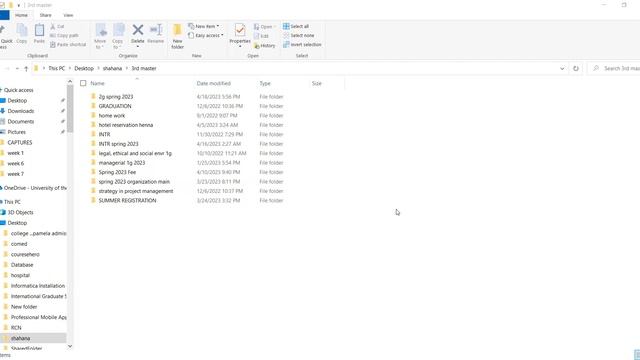Screen dimensions: 640x360
Task: Open CAPTURES in navigation pane
Action: pos(20,142)
